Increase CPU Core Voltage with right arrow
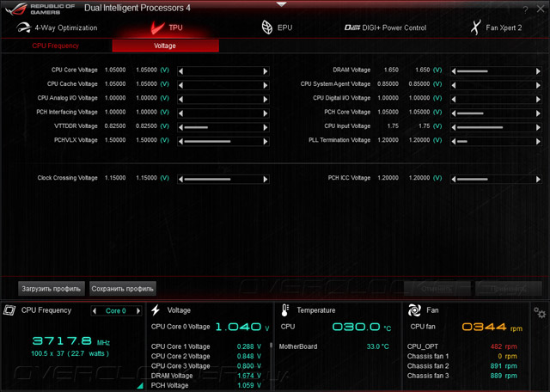550x392 pixels. click(266, 71)
